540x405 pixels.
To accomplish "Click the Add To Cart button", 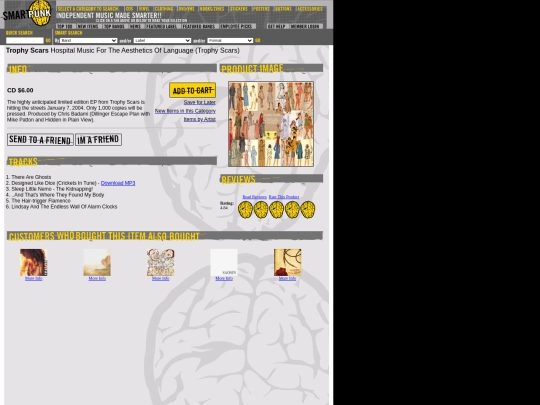I will click(193, 90).
